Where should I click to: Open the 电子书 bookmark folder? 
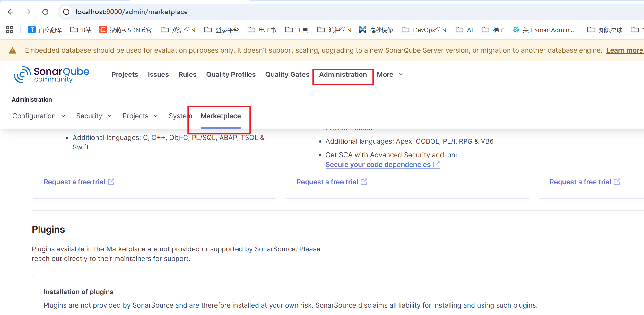pyautogui.click(x=262, y=30)
